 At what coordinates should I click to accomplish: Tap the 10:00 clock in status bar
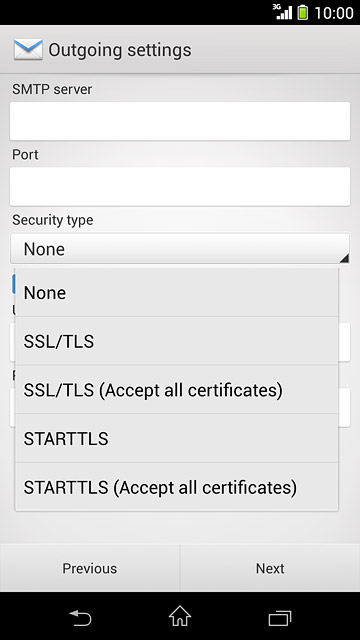[x=334, y=13]
